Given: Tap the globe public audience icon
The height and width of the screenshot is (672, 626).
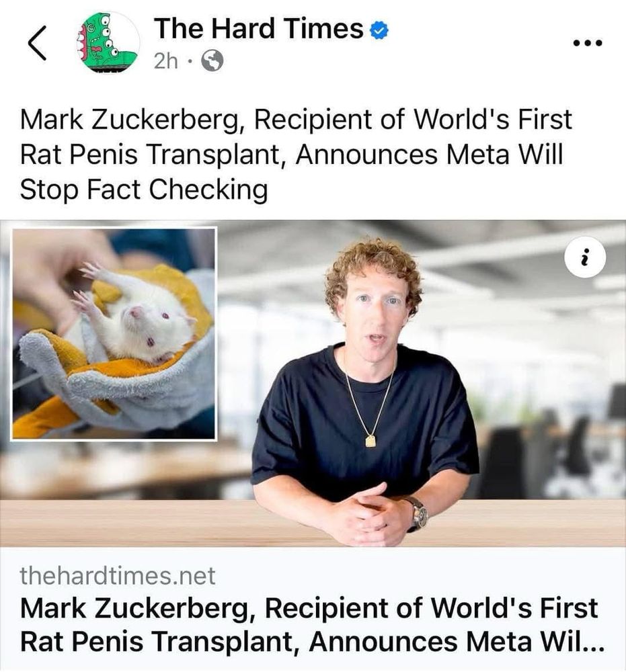Looking at the screenshot, I should (x=212, y=61).
